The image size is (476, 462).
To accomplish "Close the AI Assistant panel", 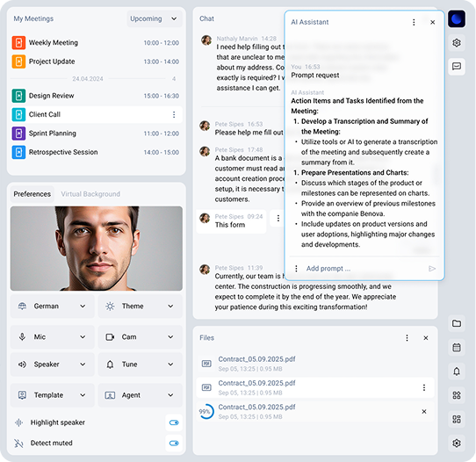I will tap(433, 22).
